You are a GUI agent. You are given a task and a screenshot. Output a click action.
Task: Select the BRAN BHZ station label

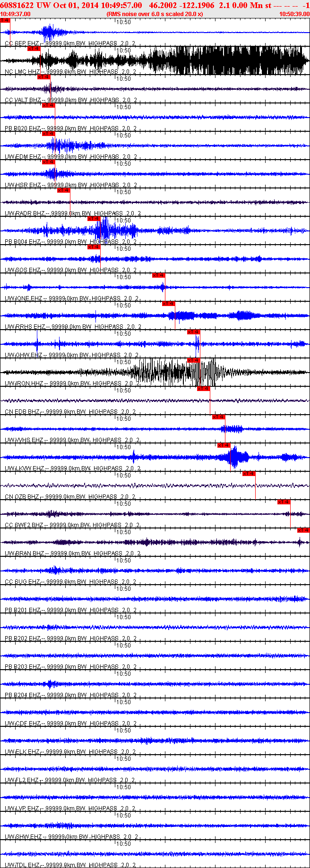72,553
